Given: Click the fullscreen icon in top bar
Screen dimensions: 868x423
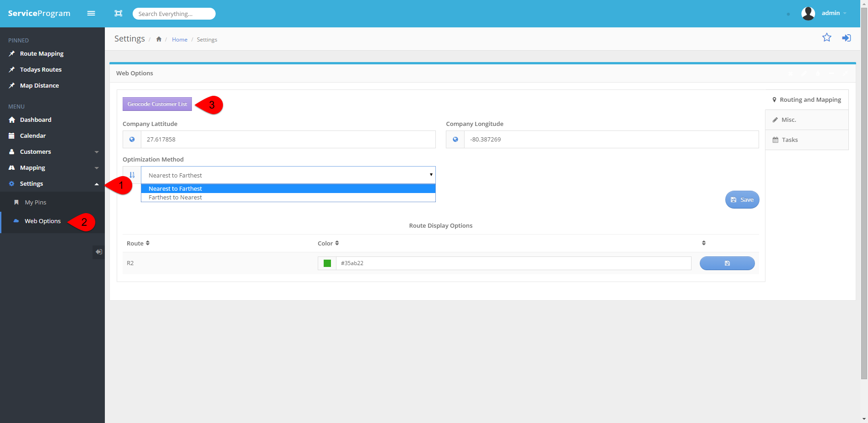Looking at the screenshot, I should [x=119, y=13].
